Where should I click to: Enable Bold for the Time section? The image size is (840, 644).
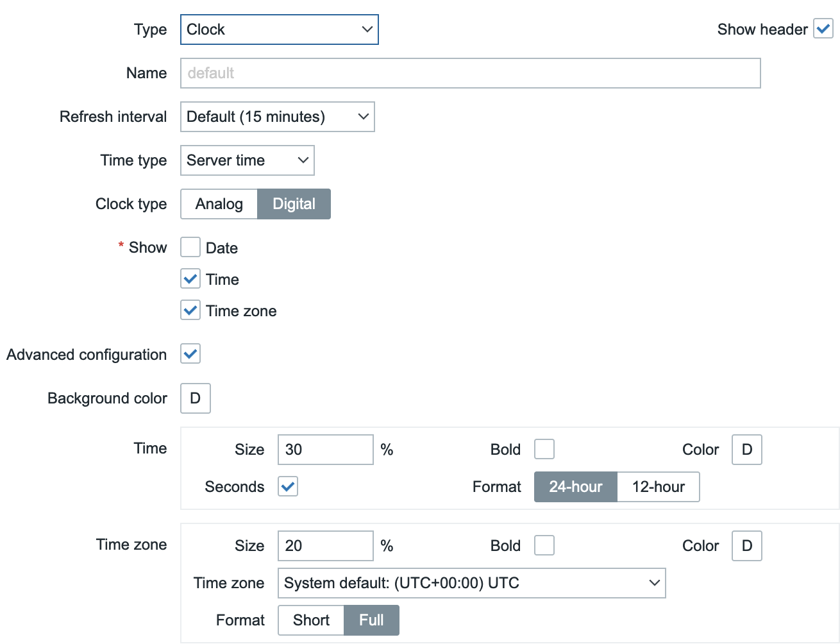click(x=544, y=449)
